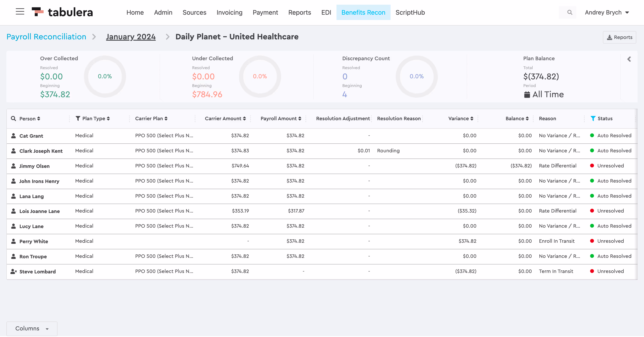The width and height of the screenshot is (644, 337).
Task: Click the green status dot for Cat Grant
Action: 592,135
